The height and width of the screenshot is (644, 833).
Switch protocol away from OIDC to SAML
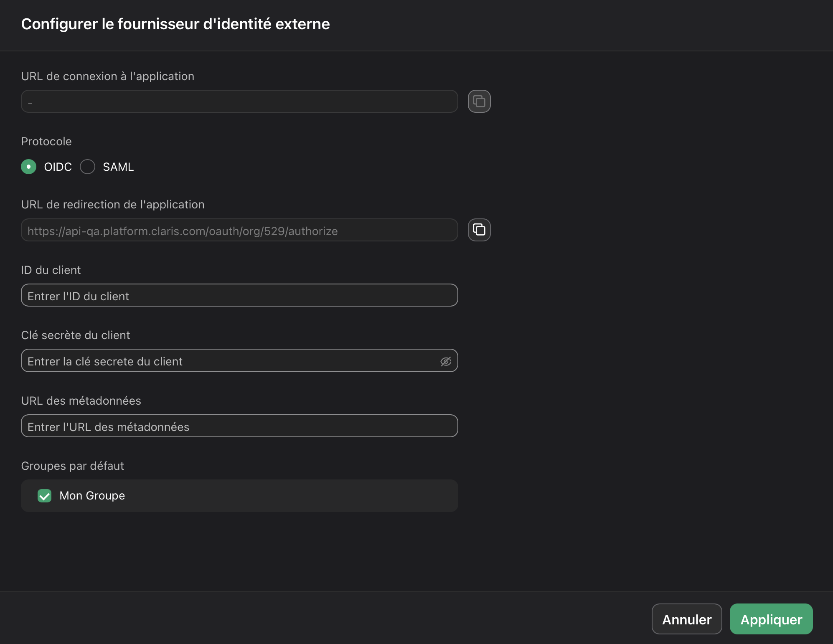coord(87,167)
